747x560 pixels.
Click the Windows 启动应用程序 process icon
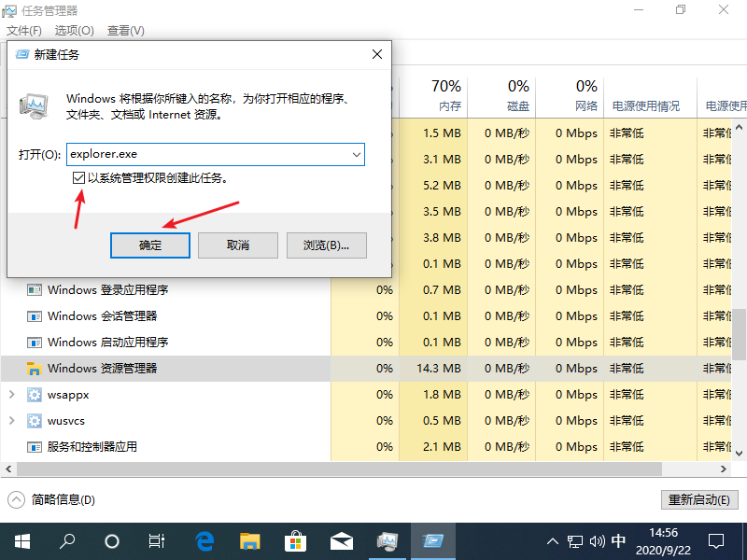tap(35, 342)
